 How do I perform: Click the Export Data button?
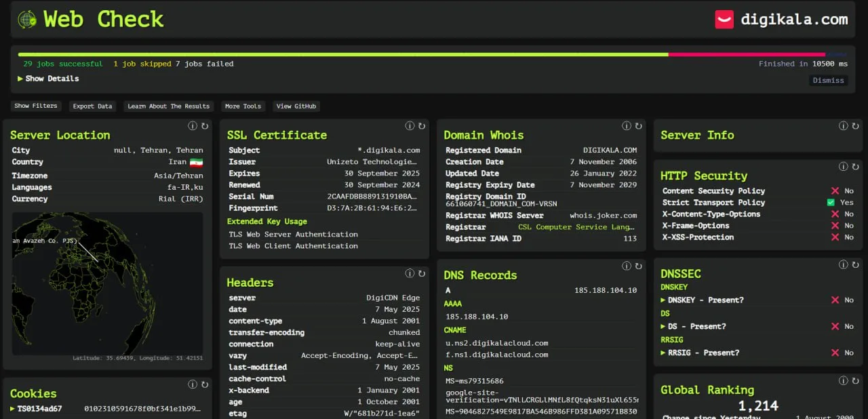[92, 106]
